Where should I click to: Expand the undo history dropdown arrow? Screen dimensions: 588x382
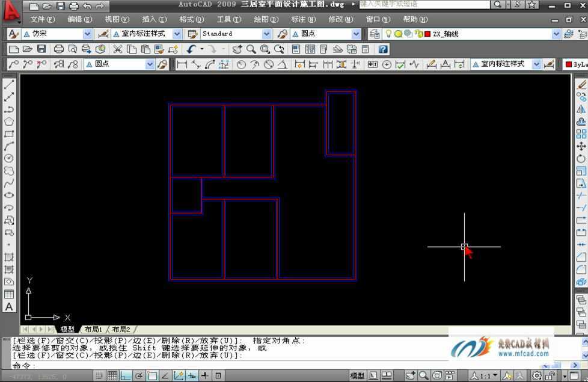[x=202, y=49]
